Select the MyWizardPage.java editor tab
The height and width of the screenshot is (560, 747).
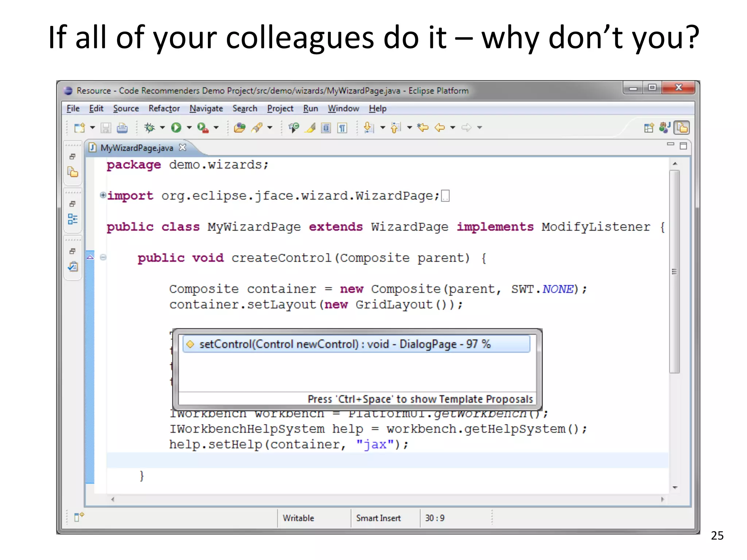tap(136, 148)
